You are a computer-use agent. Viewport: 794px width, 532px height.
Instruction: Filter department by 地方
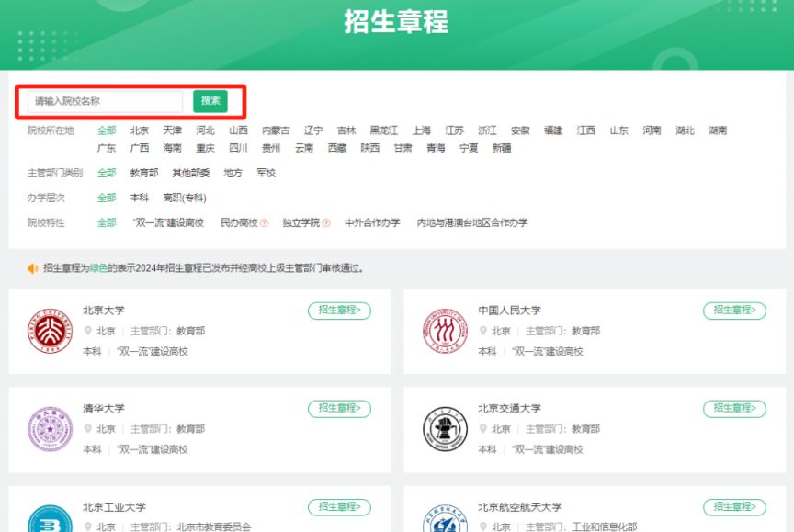coord(233,173)
